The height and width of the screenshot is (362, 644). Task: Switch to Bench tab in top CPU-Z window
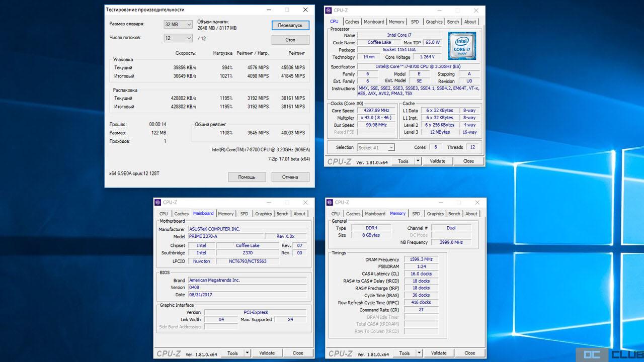tap(453, 22)
